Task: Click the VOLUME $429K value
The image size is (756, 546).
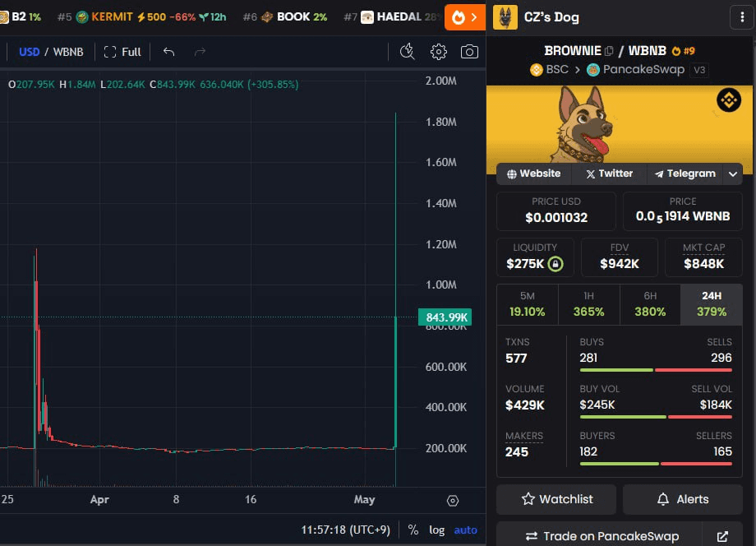Action: pyautogui.click(x=525, y=405)
